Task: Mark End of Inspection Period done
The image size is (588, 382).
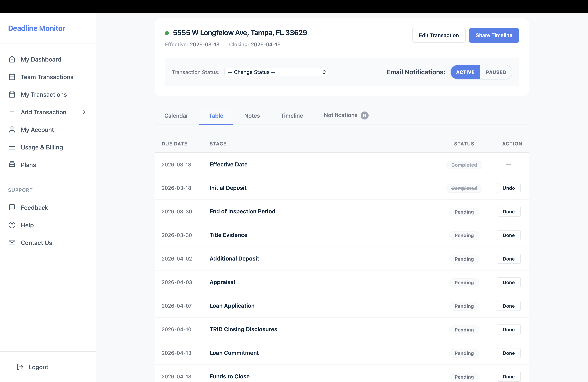Action: (x=508, y=212)
